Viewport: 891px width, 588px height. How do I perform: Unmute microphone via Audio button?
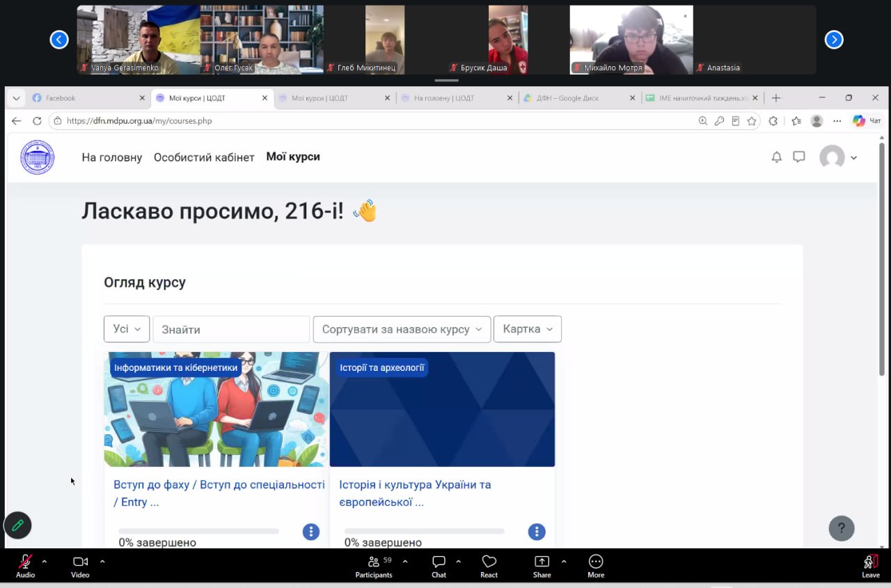coord(26,566)
